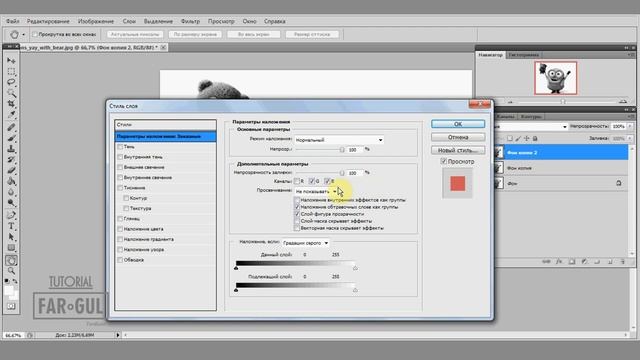Open the Редактирование menu
640x360 pixels.
click(48, 21)
